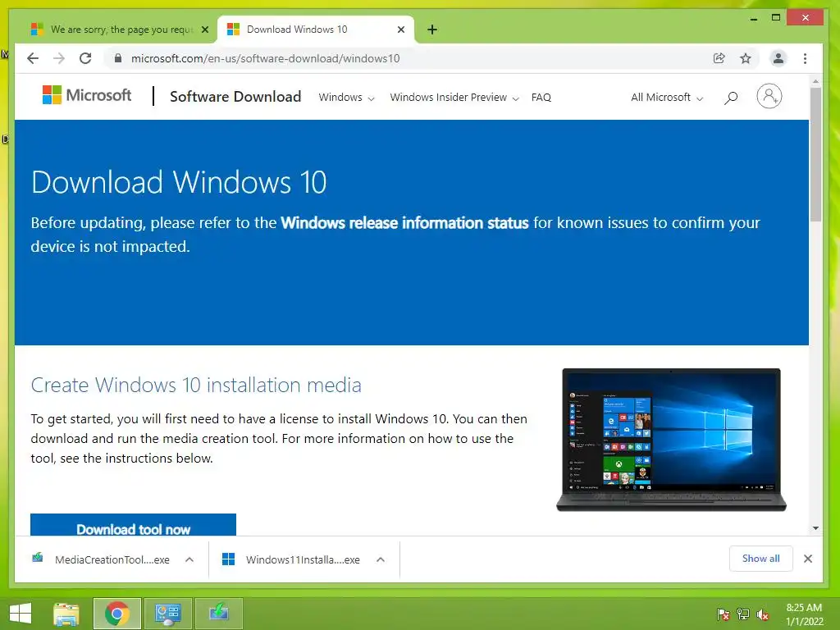Click the Microsoft logo
Image resolution: width=840 pixels, height=630 pixels.
click(87, 95)
